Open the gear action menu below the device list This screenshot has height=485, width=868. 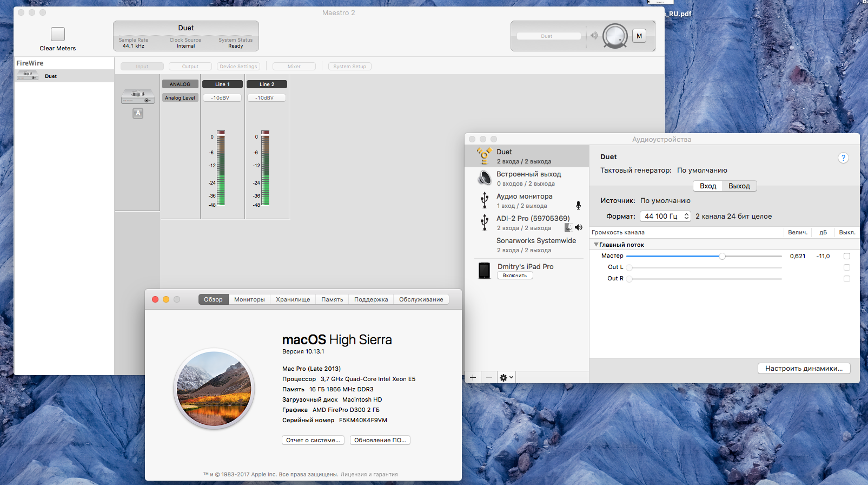tap(506, 377)
